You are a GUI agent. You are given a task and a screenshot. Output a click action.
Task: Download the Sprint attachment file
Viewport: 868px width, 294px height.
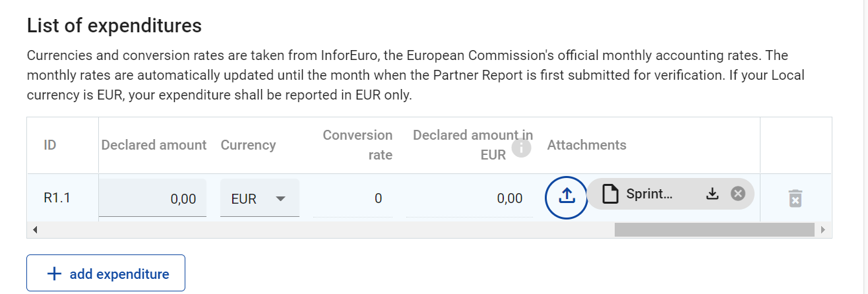coord(712,194)
